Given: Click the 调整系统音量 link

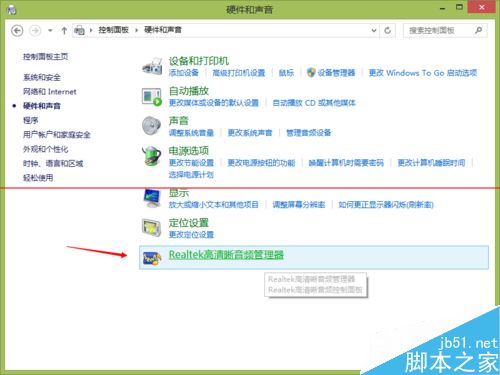Looking at the screenshot, I should [191, 133].
